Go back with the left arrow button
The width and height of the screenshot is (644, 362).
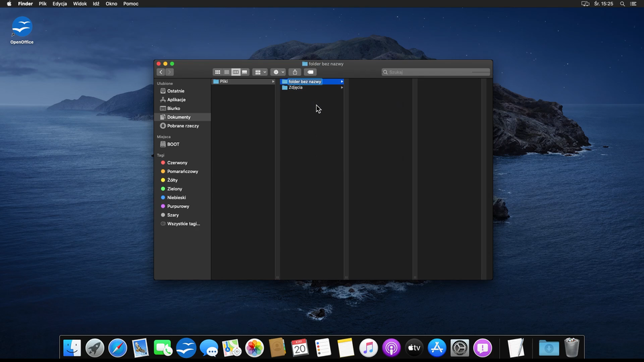(x=161, y=72)
